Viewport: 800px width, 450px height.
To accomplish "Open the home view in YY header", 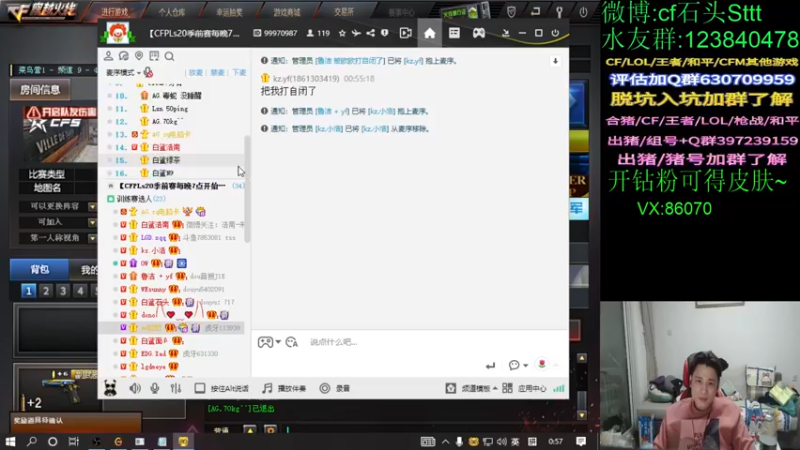I will [x=430, y=33].
